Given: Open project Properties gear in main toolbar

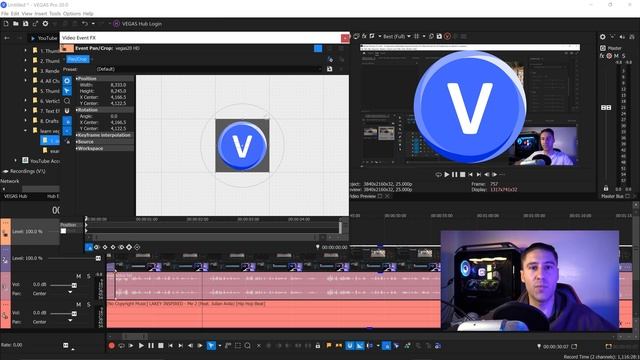Looking at the screenshot, I should point(45,24).
